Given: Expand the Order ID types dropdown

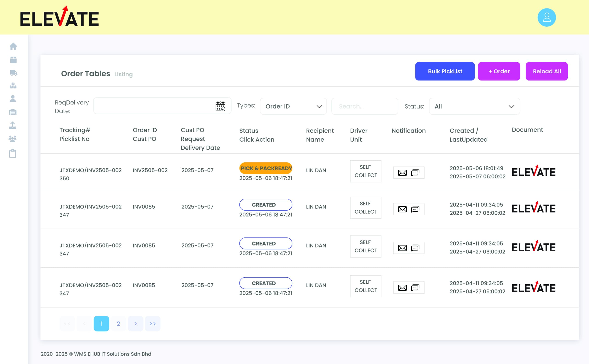Looking at the screenshot, I should 293,106.
